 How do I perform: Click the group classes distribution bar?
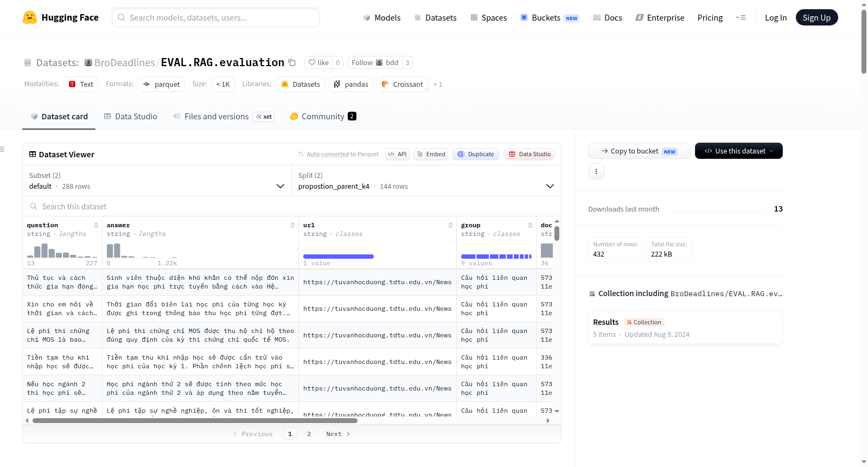coord(496,257)
